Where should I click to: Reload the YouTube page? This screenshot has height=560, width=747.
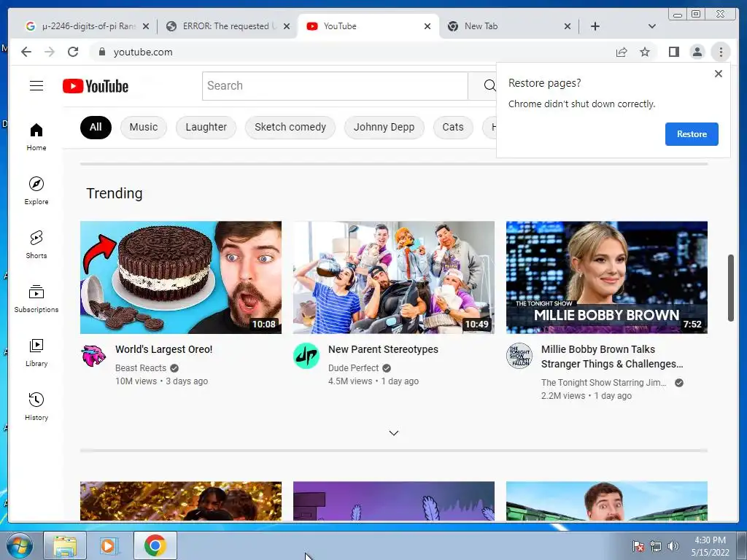[73, 52]
